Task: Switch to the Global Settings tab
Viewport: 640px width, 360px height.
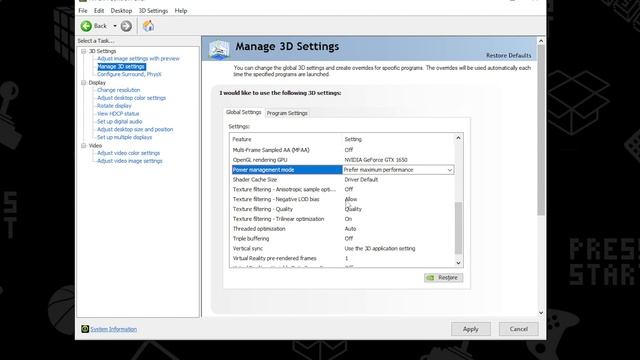Action: (244, 112)
